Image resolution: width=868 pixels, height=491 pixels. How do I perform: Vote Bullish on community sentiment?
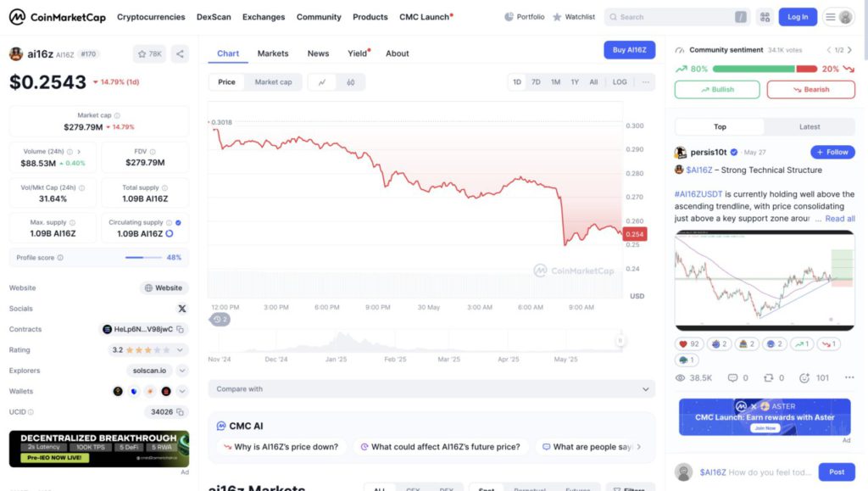717,90
